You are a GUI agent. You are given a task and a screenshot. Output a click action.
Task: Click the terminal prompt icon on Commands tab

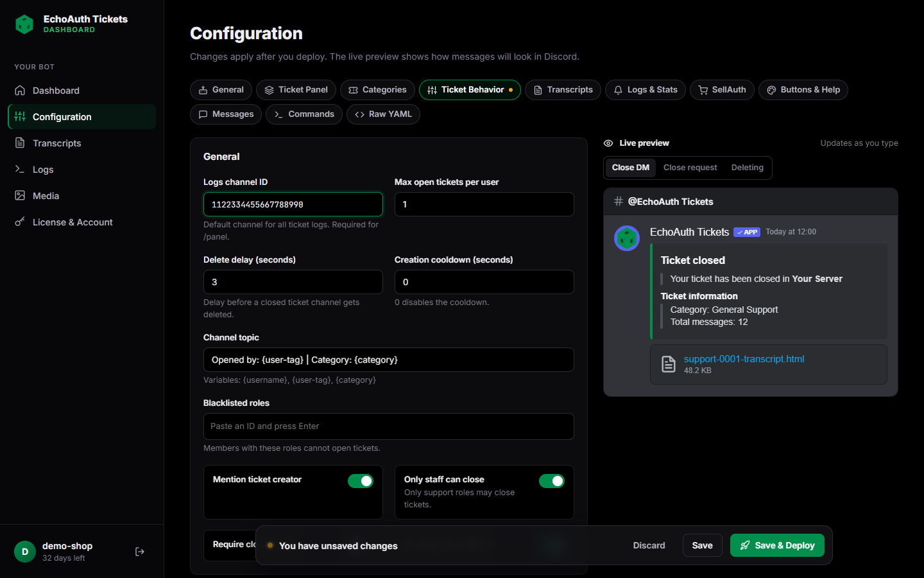tap(278, 114)
